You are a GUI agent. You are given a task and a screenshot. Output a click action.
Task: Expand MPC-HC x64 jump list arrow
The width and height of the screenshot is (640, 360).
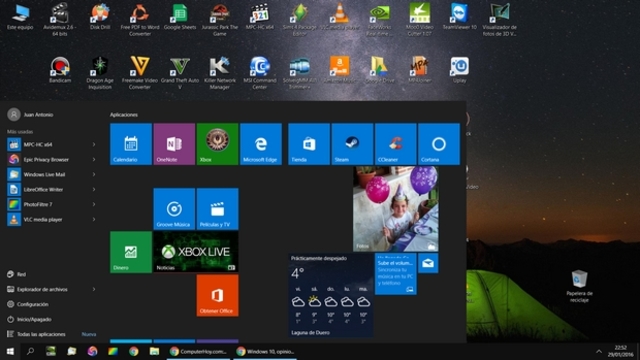94,144
